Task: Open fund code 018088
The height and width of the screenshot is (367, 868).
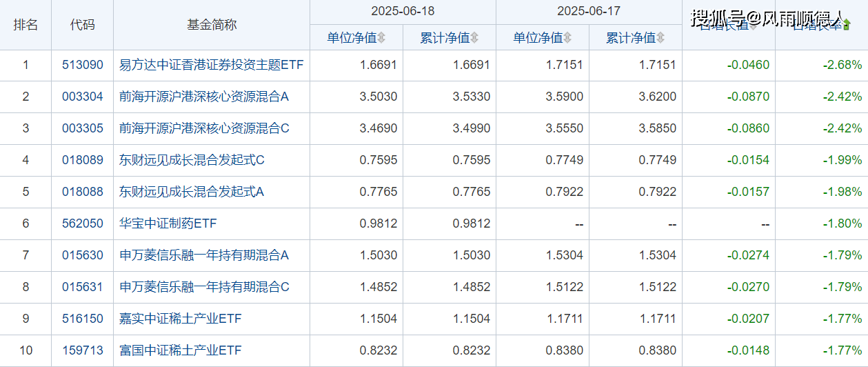Action: tap(83, 192)
